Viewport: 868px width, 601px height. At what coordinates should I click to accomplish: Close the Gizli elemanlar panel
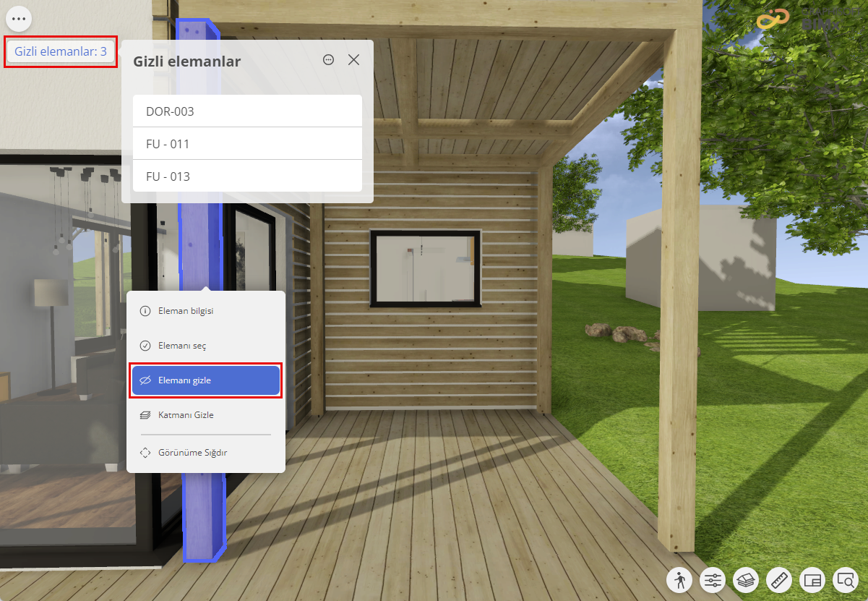(353, 60)
